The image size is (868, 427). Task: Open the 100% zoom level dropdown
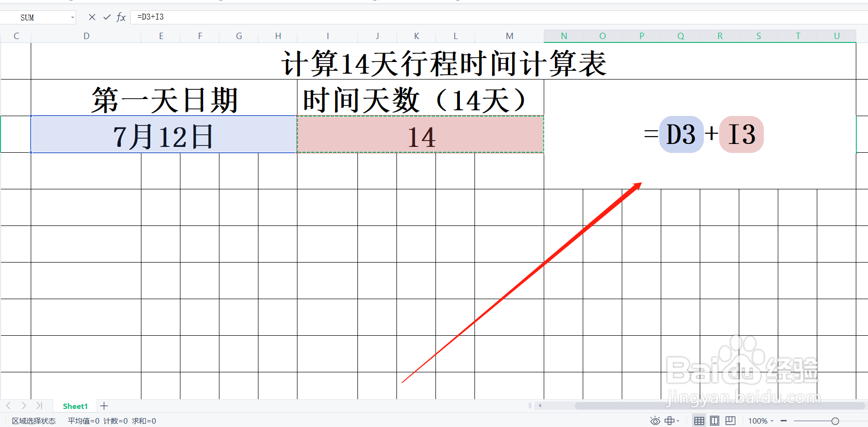[761, 421]
